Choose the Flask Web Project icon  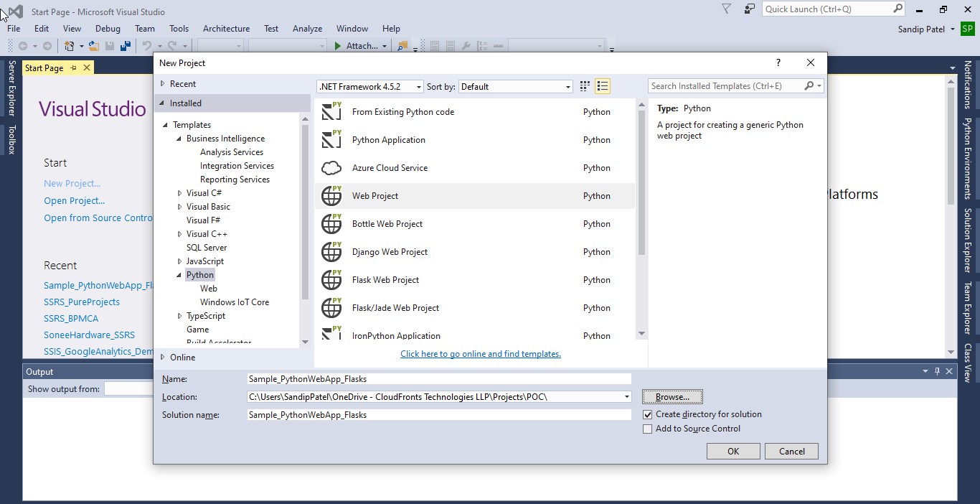(331, 280)
